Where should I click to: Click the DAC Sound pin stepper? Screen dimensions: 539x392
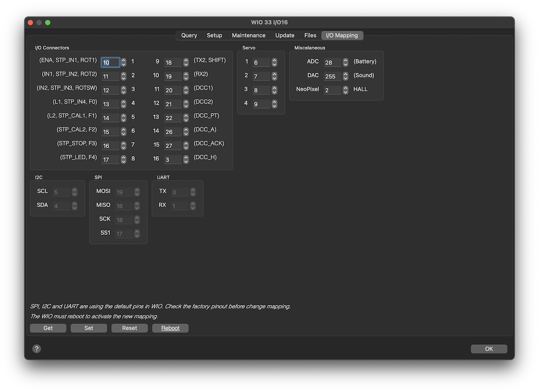(x=345, y=76)
